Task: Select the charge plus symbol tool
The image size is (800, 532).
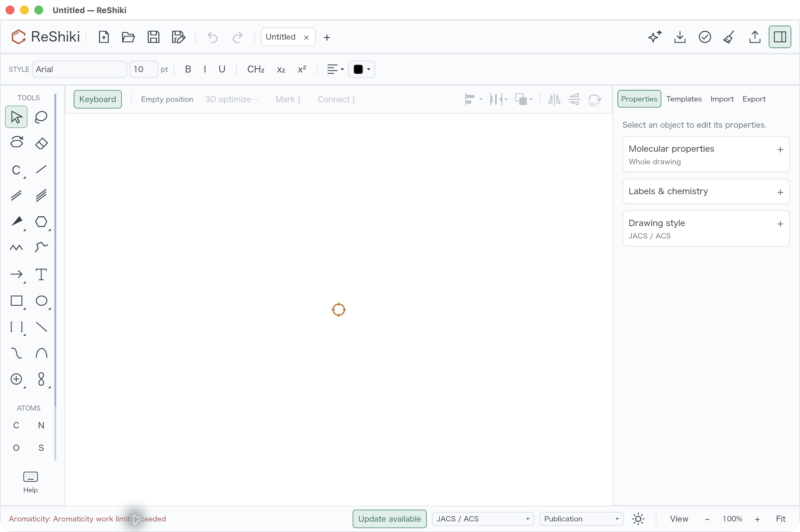Action: [16, 379]
